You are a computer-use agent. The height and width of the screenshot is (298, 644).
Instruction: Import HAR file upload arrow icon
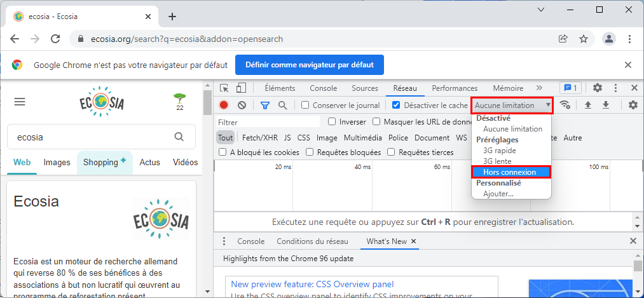pos(588,105)
